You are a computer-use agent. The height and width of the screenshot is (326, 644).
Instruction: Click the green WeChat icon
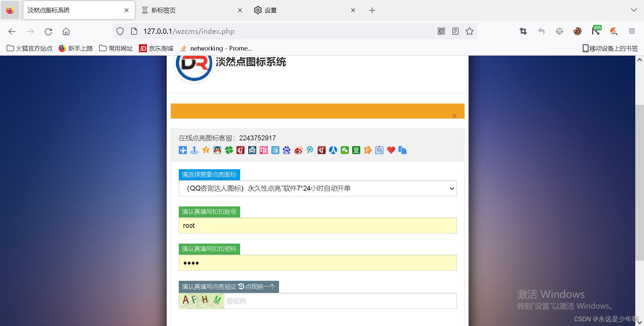[x=344, y=150]
